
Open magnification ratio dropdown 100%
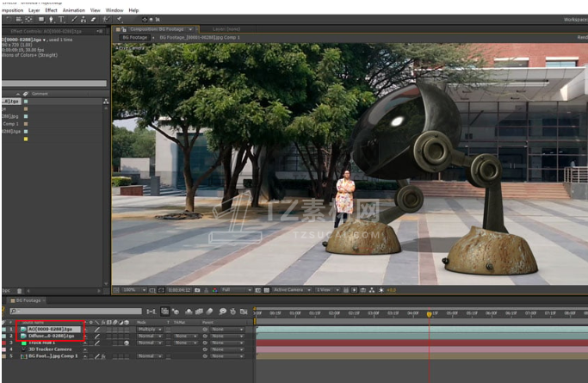[x=134, y=290]
